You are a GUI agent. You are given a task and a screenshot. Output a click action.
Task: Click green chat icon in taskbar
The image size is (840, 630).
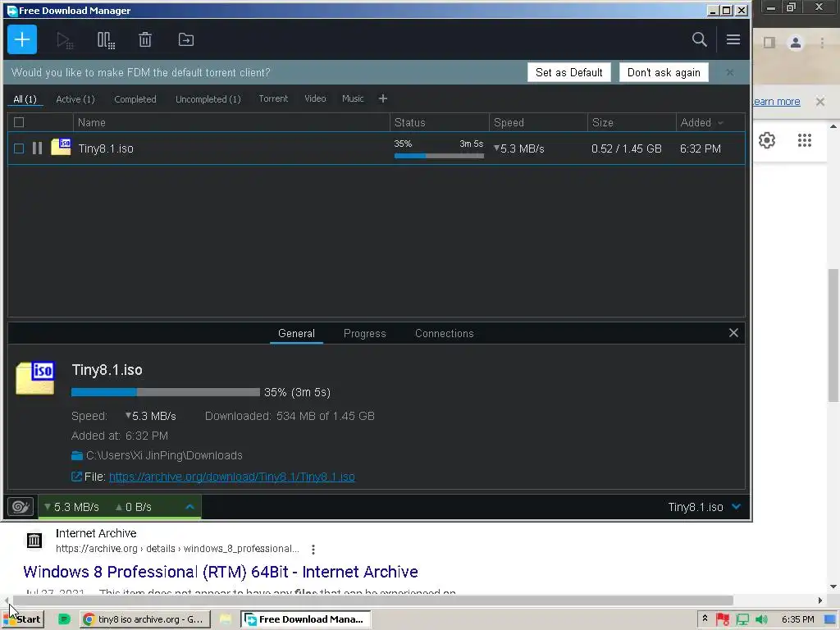(64, 619)
